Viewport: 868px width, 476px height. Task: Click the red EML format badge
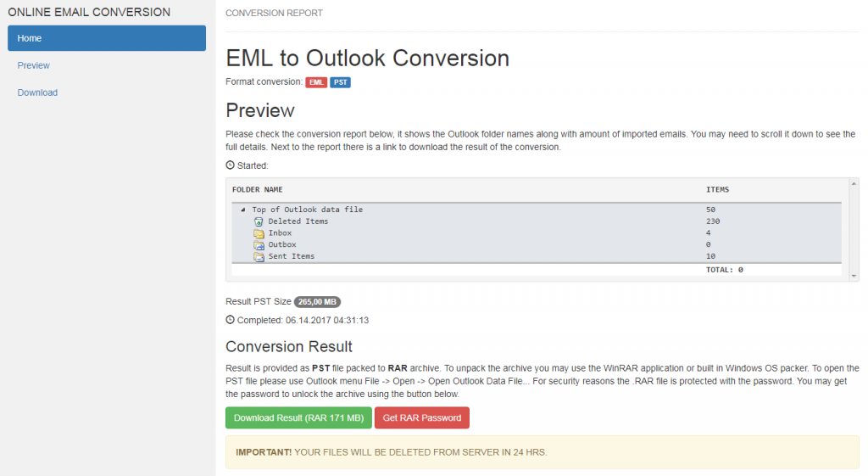pos(316,82)
